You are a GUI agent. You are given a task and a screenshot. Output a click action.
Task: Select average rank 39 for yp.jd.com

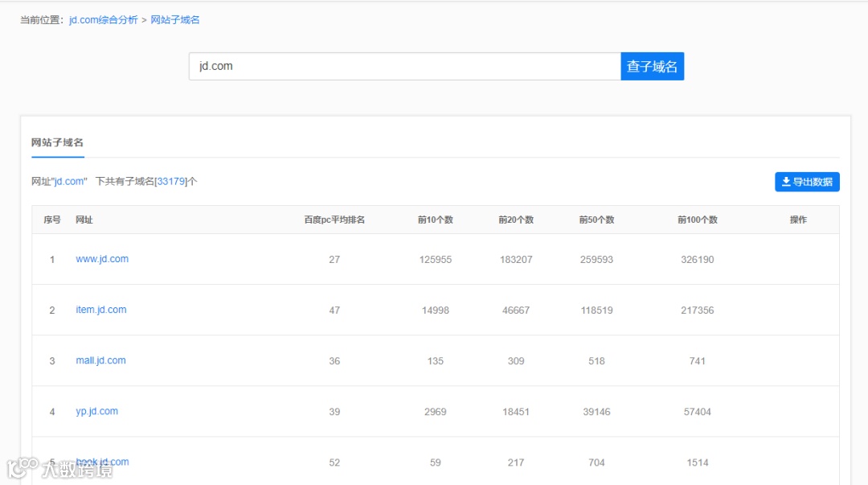[334, 412]
